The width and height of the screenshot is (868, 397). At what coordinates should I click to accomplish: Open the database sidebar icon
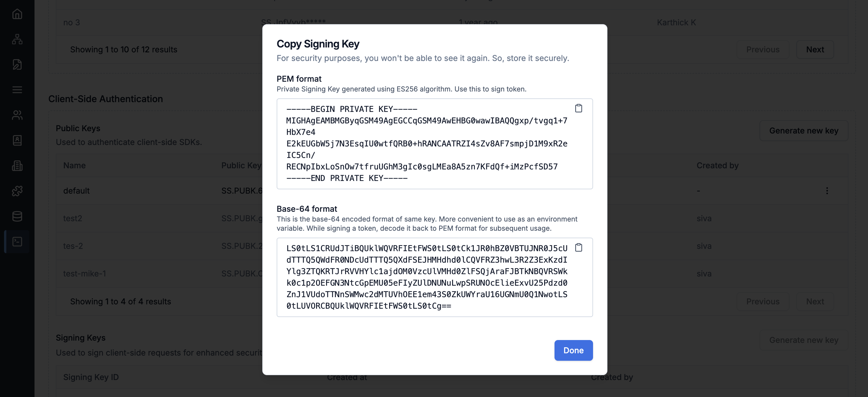pos(17,216)
